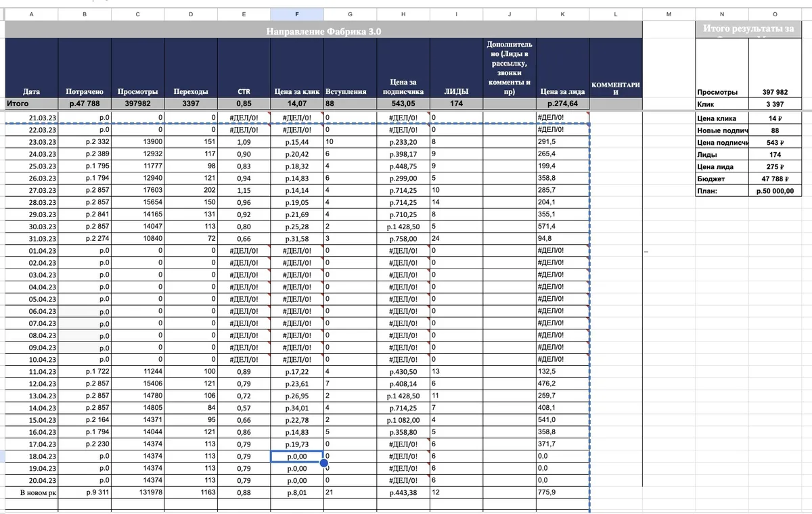Click the 'ЛИДЫ' heading cell
Viewport: 812px width, 514px height.
(x=456, y=68)
